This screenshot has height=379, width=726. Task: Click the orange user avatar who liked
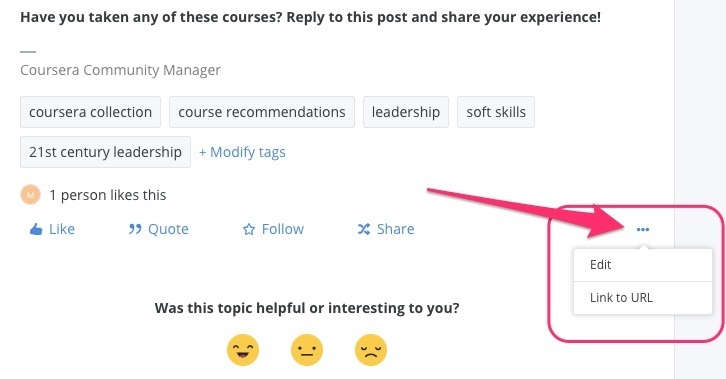click(31, 195)
